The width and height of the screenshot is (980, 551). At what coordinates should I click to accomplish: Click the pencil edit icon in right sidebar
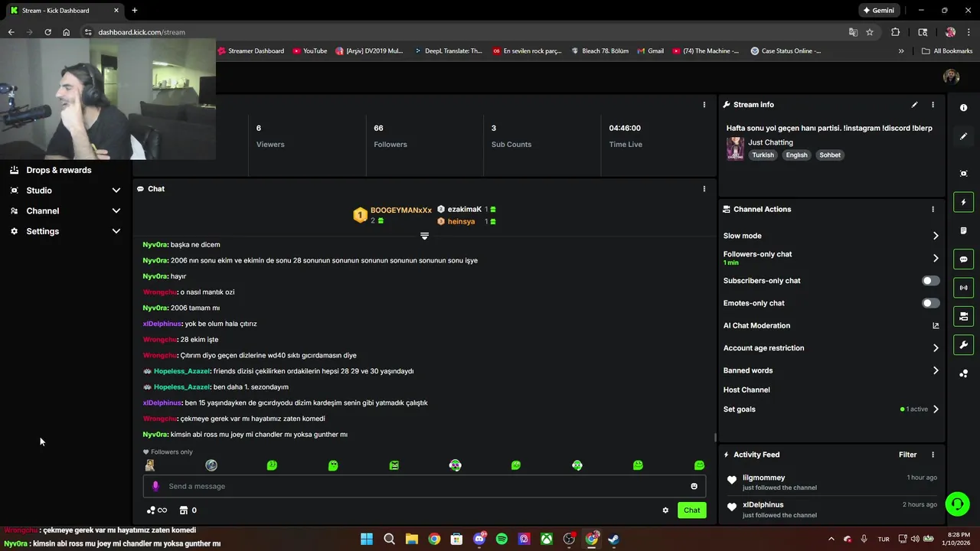point(963,136)
